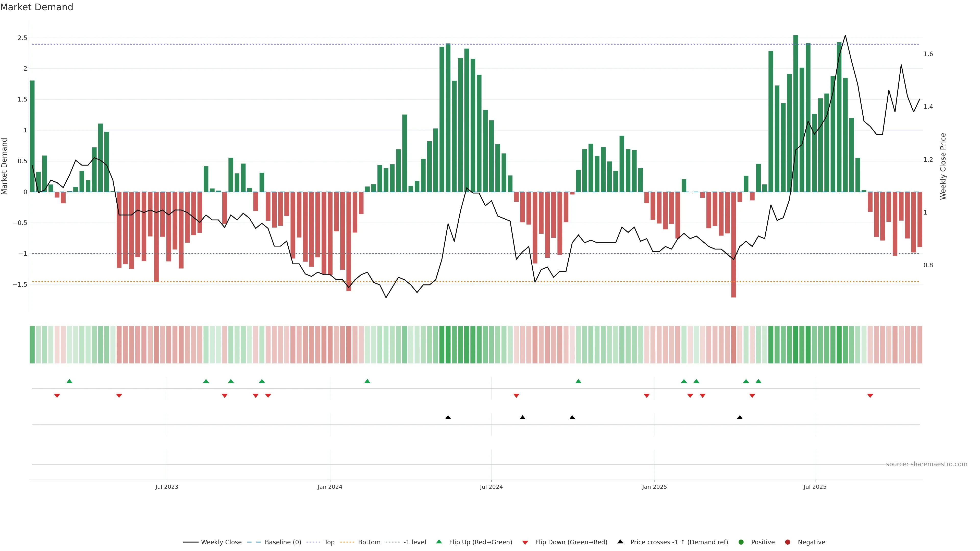
Task: Click the Negative red circle legend icon
Action: pyautogui.click(x=788, y=542)
